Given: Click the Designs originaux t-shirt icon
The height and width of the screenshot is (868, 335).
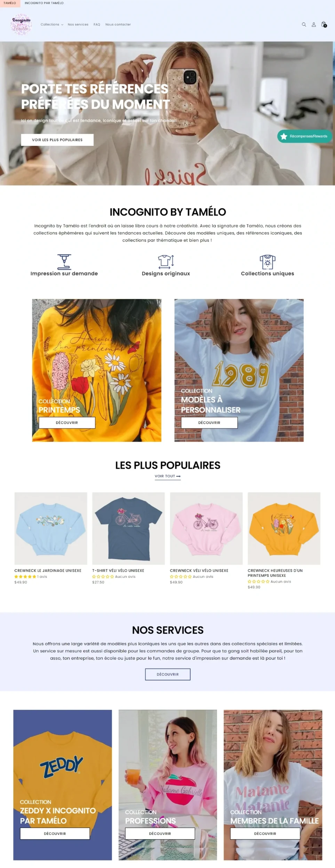Looking at the screenshot, I should pyautogui.click(x=166, y=261).
